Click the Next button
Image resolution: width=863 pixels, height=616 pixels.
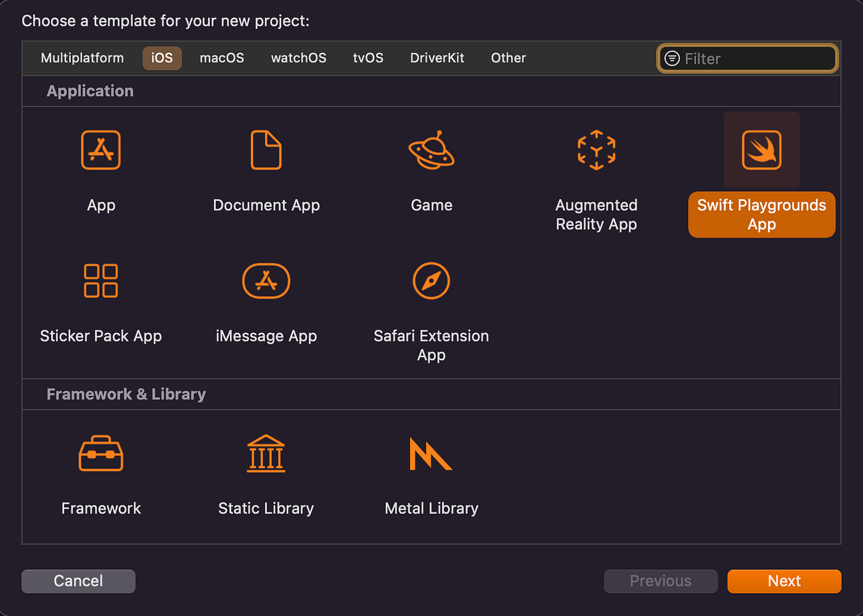(x=784, y=581)
